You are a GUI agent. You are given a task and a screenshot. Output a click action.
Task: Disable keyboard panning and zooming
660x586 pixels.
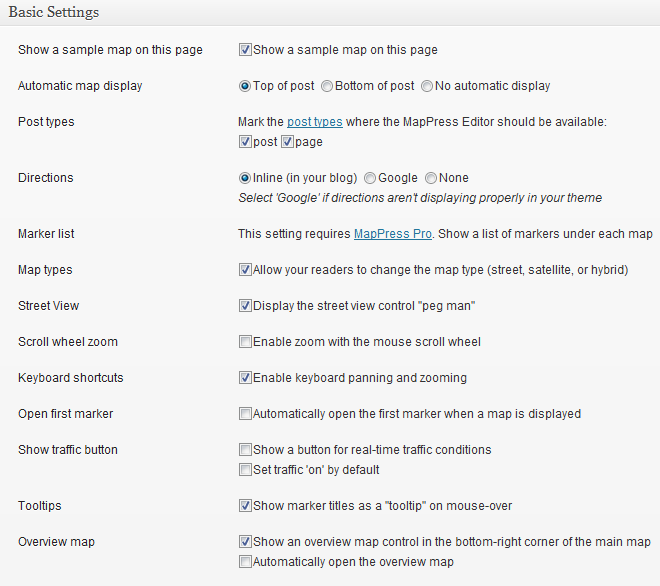coord(245,378)
